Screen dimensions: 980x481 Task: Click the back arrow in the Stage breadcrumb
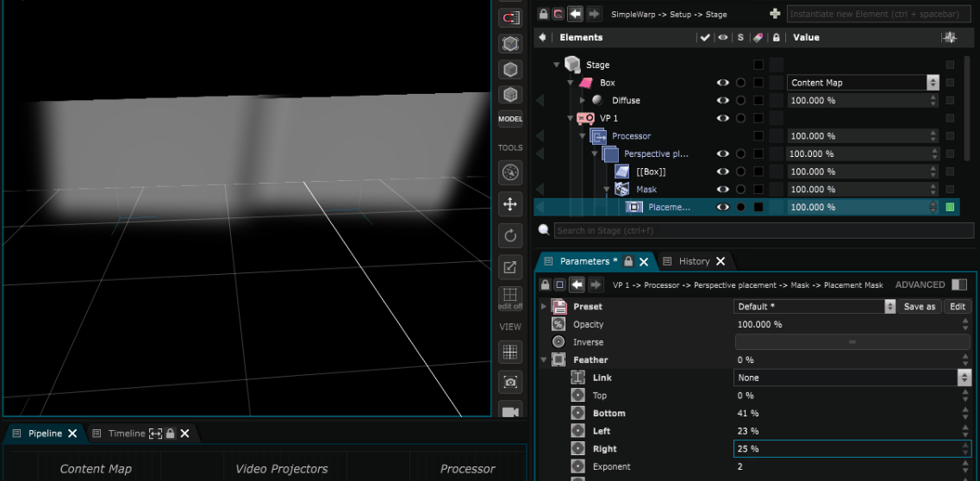tap(577, 14)
